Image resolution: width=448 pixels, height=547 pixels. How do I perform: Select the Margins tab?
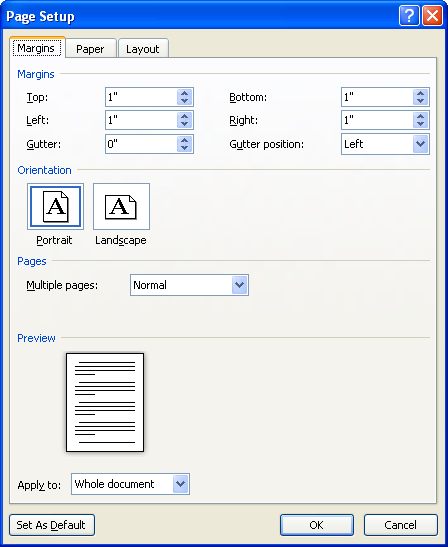(x=36, y=48)
